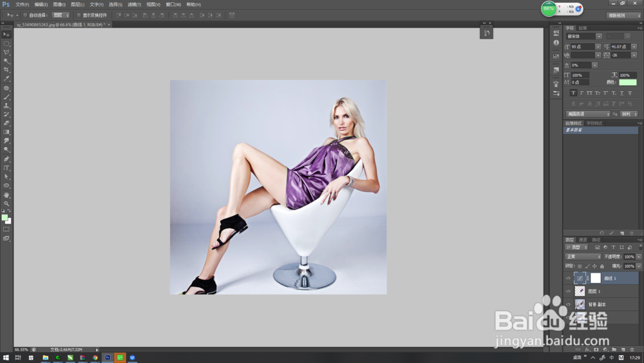Select the Polygonal Lasso tool
644x363 pixels.
tap(6, 52)
